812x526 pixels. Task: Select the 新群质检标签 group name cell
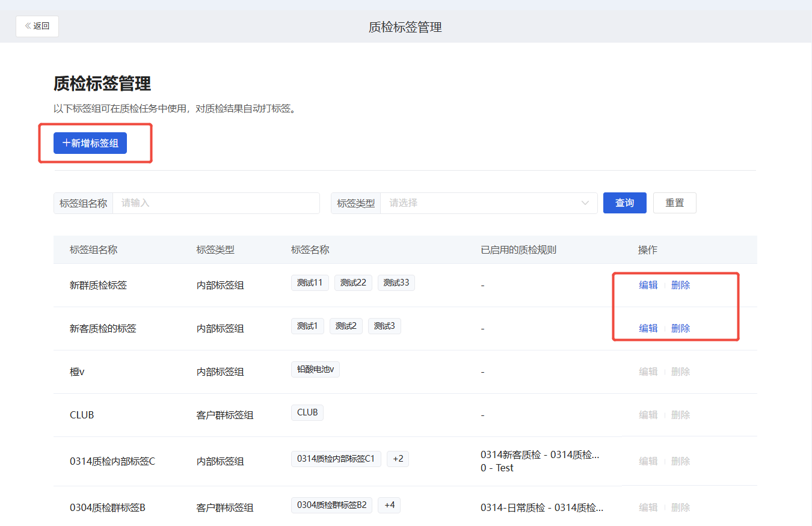click(98, 286)
